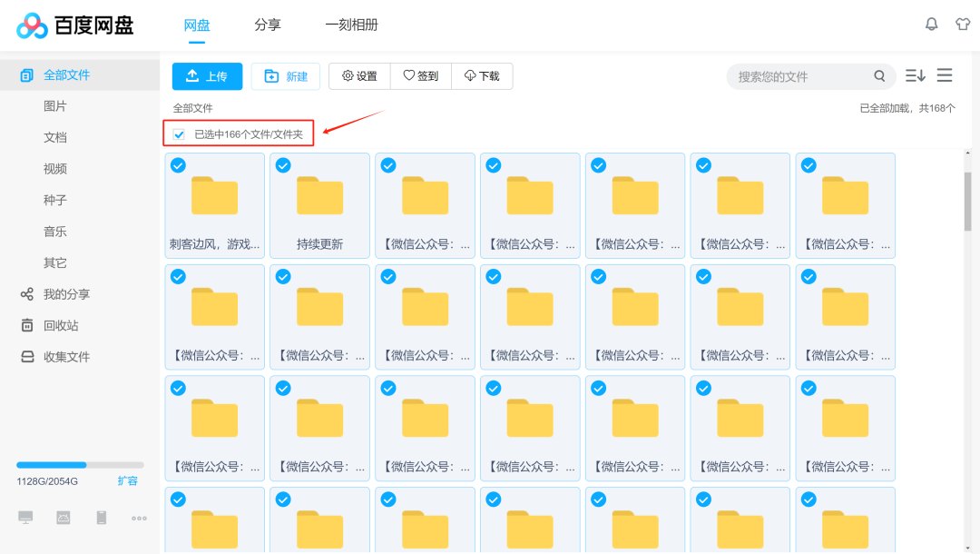Screen dimensions: 980x554
Task: Click the scrollbar up arrow
Action: [x=967, y=153]
